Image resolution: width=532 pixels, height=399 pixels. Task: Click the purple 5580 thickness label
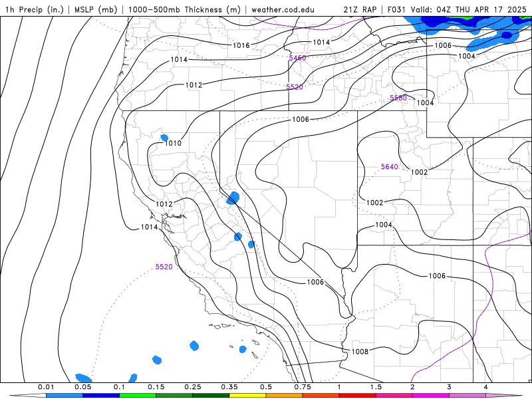(x=398, y=98)
